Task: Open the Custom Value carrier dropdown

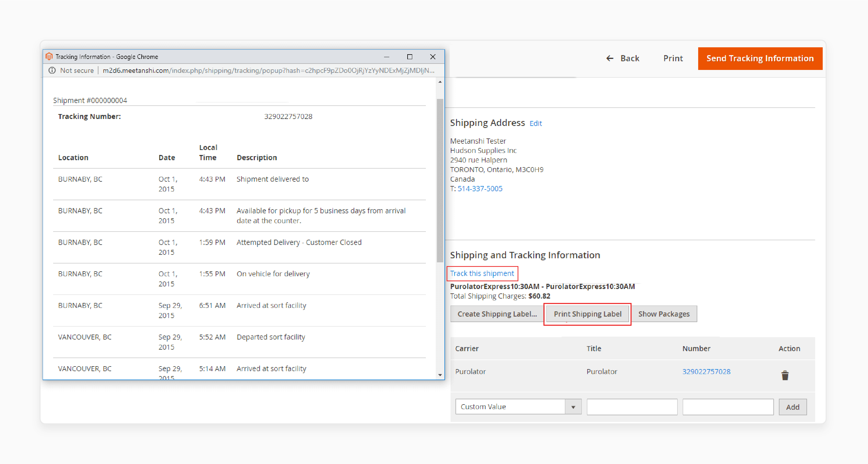Action: click(518, 407)
